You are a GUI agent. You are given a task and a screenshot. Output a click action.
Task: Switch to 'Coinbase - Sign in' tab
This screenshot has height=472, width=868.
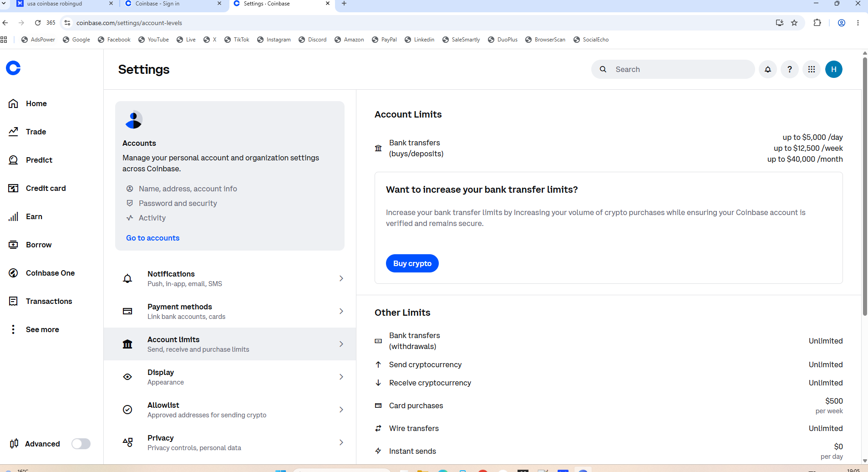[173, 4]
